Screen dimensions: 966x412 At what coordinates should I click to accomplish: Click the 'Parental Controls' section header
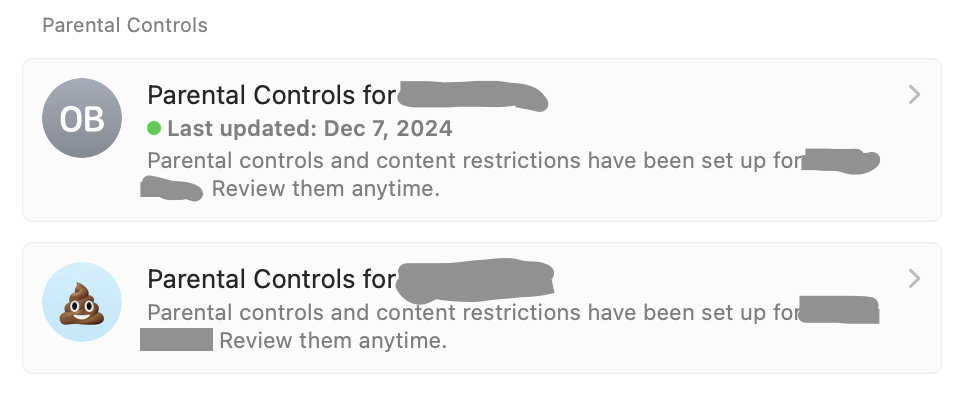point(125,25)
